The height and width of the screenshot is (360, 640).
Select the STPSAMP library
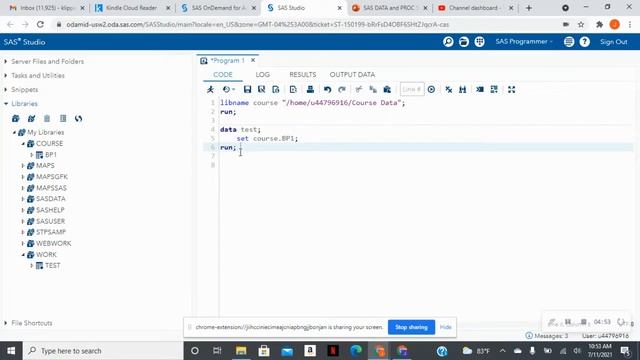pyautogui.click(x=51, y=232)
